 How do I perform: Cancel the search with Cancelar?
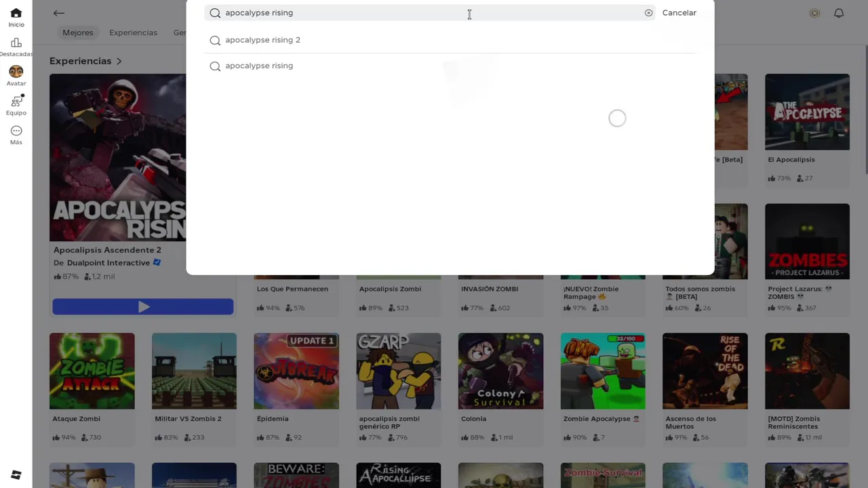(679, 13)
